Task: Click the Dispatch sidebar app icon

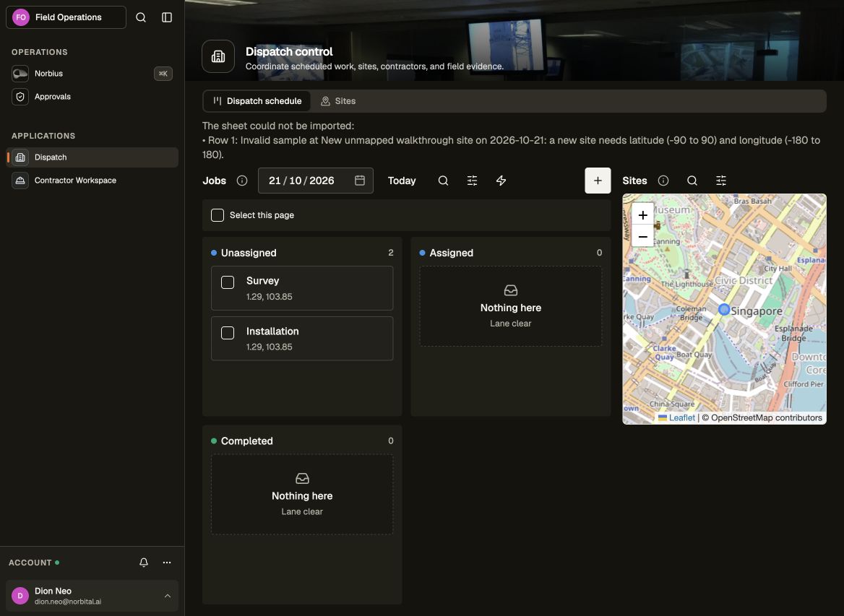Action: pos(20,157)
